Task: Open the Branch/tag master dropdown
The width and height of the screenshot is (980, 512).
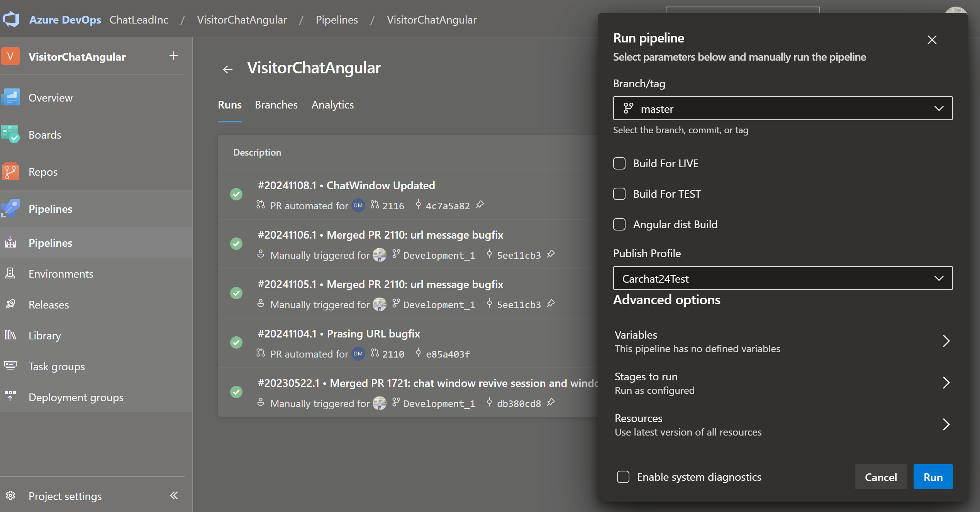Action: [x=782, y=109]
